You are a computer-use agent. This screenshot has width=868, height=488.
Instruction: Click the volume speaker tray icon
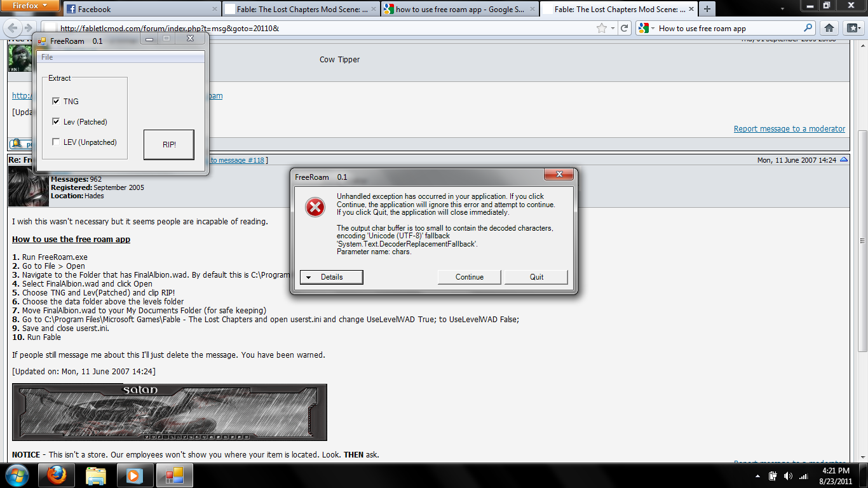point(788,476)
